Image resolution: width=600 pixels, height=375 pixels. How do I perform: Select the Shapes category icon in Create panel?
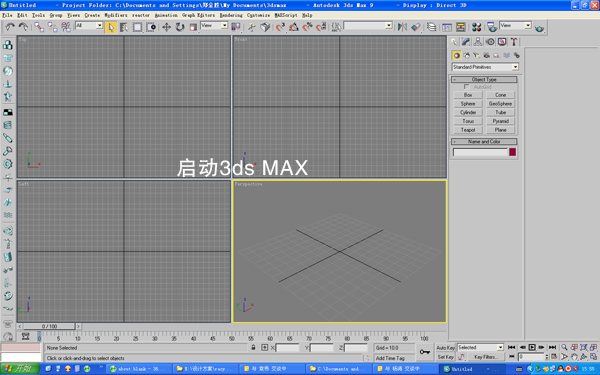466,55
